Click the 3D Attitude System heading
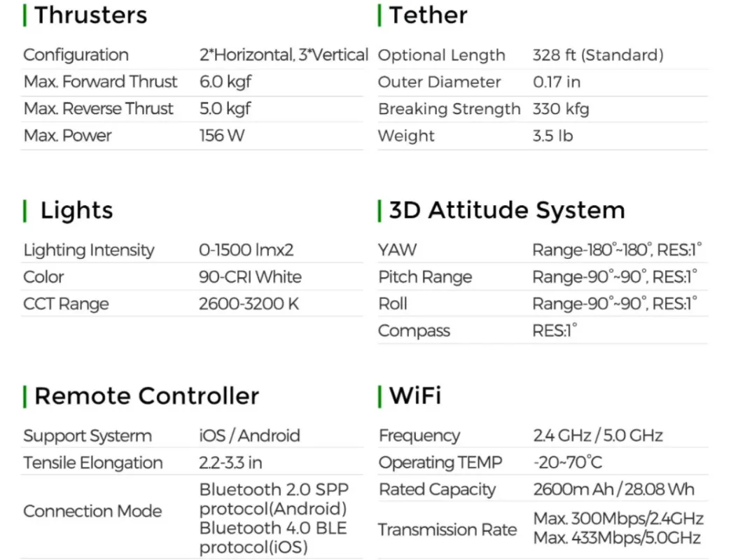 pyautogui.click(x=506, y=210)
